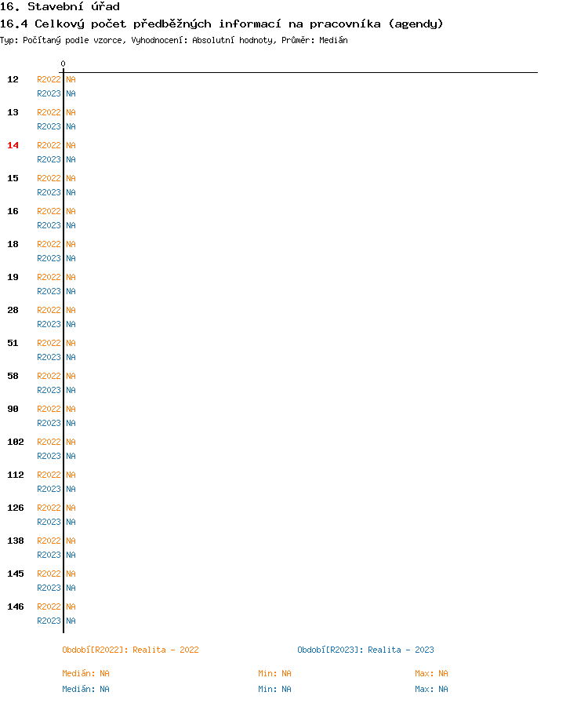Click the legend entry Období[R2023]: Realita - 2023

point(365,650)
